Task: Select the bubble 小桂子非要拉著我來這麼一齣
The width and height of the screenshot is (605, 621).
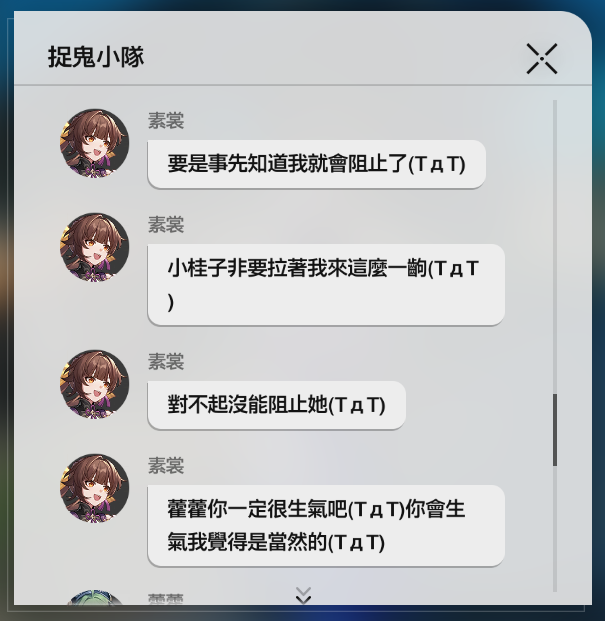Action: pyautogui.click(x=326, y=285)
